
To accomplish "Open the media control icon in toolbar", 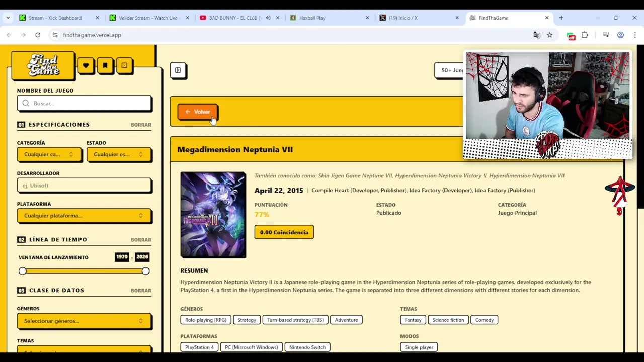I will click(606, 35).
